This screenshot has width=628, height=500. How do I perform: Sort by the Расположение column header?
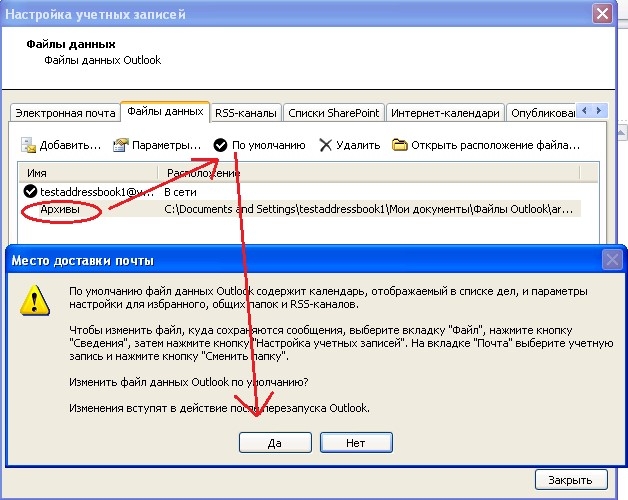click(x=368, y=173)
